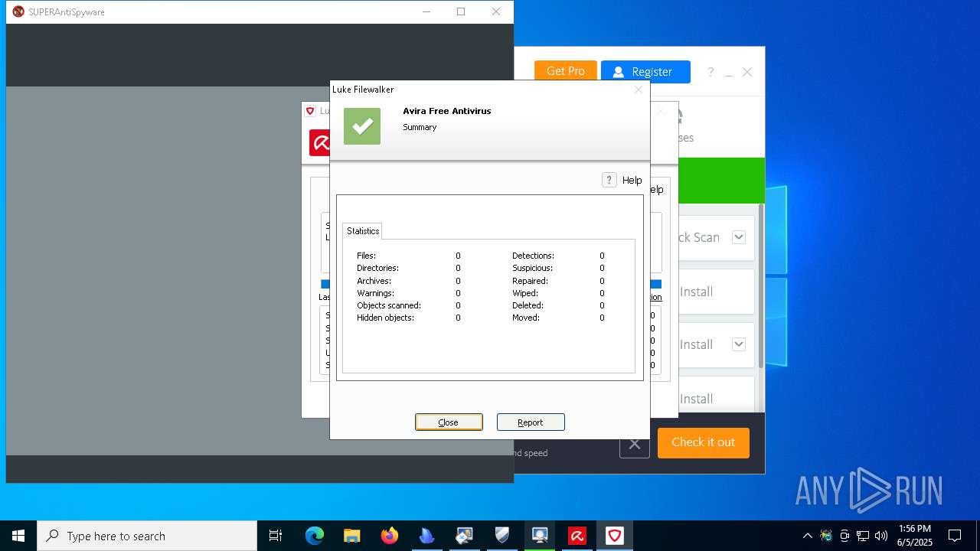Viewport: 980px width, 551px height.
Task: Launch Microsoft Edge from the taskbar
Action: [315, 536]
